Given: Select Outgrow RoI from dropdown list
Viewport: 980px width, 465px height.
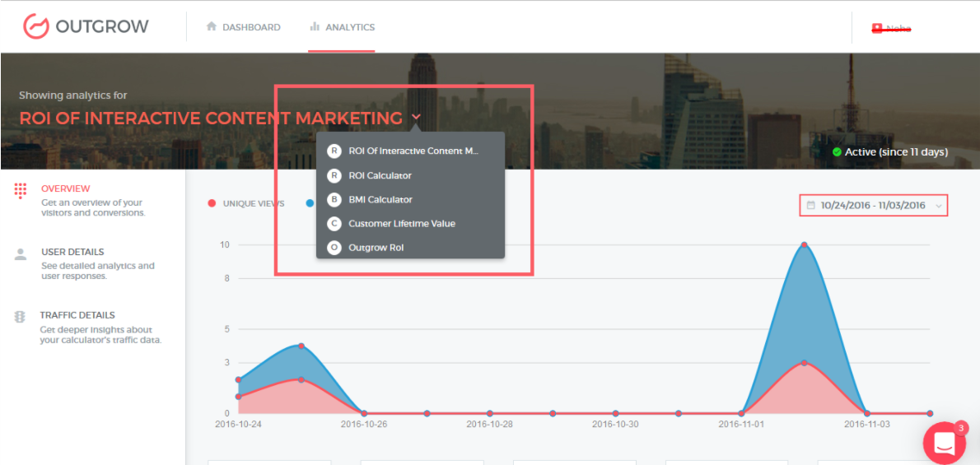Looking at the screenshot, I should [410, 248].
